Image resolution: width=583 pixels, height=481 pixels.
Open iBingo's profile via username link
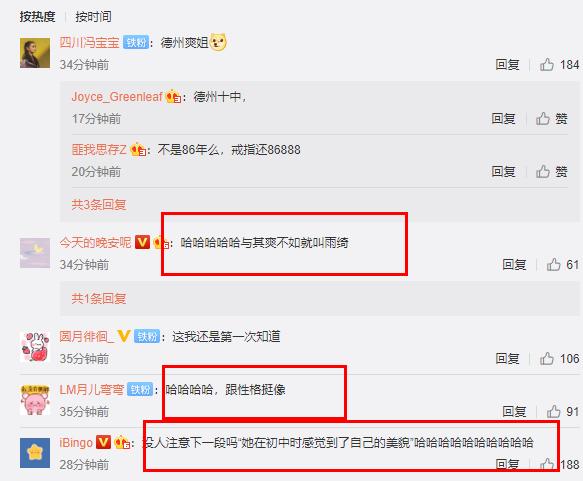click(76, 442)
